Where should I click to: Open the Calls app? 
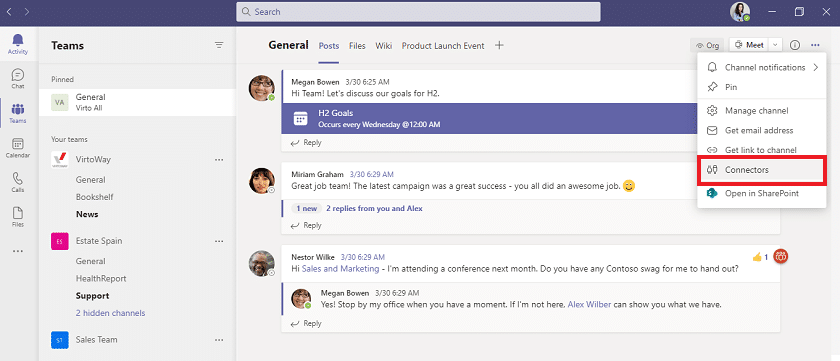(x=18, y=182)
